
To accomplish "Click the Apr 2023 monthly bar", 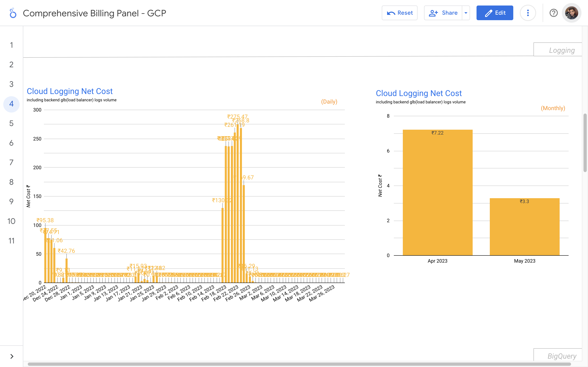I will coord(437,194).
